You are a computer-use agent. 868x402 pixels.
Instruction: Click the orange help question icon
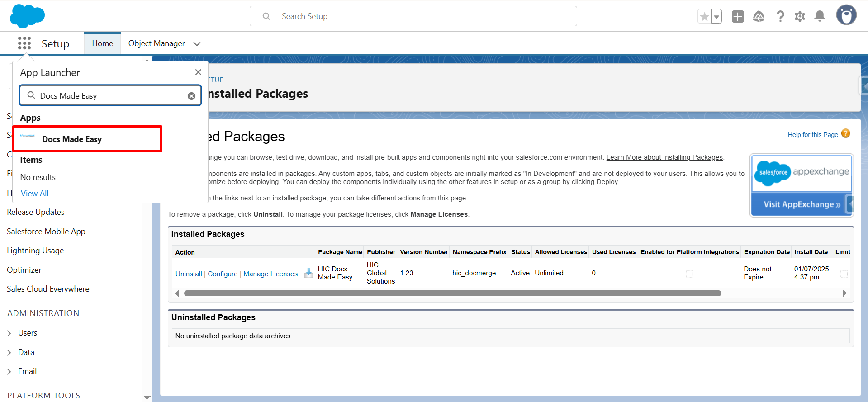[x=846, y=133]
